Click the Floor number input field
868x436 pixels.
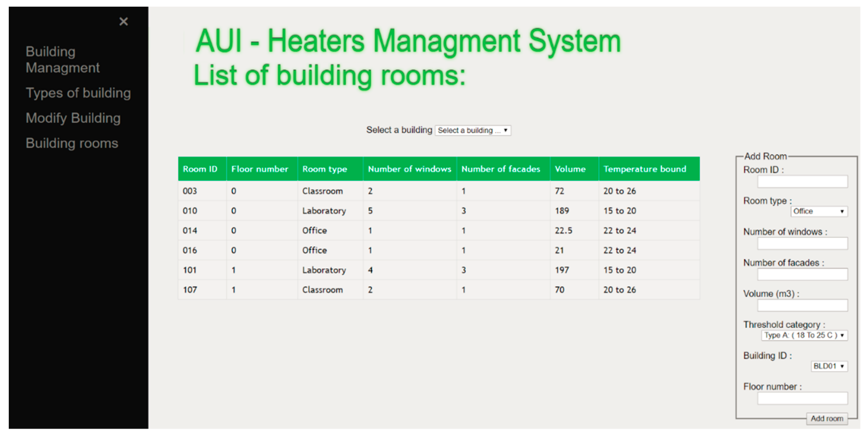[802, 399]
